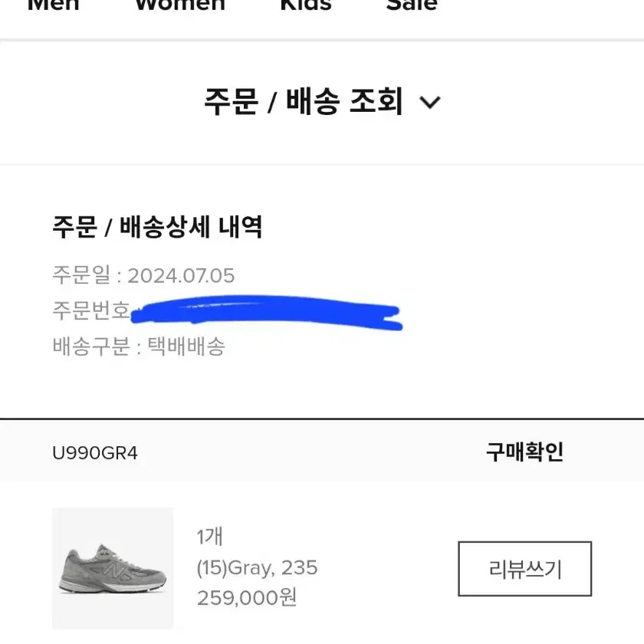The image size is (644, 644).
Task: Click the U990GR4 product code
Action: (95, 453)
